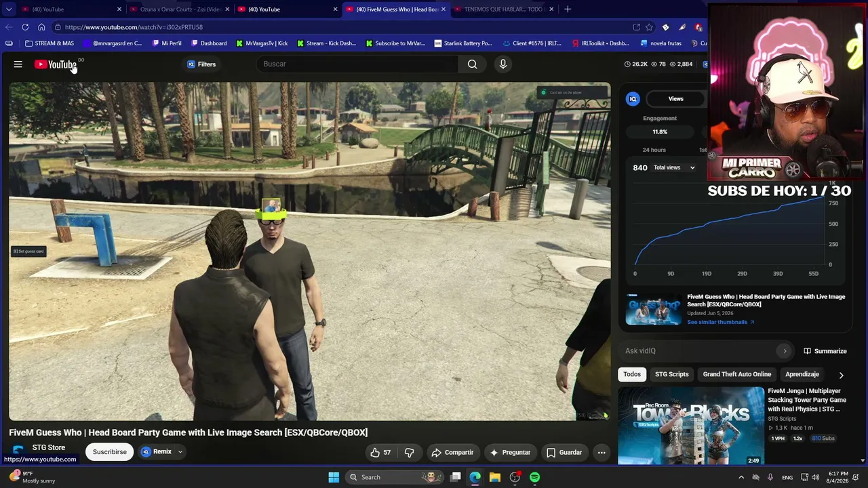Open FiveM Jenga video title link
868x488 pixels.
(x=807, y=400)
